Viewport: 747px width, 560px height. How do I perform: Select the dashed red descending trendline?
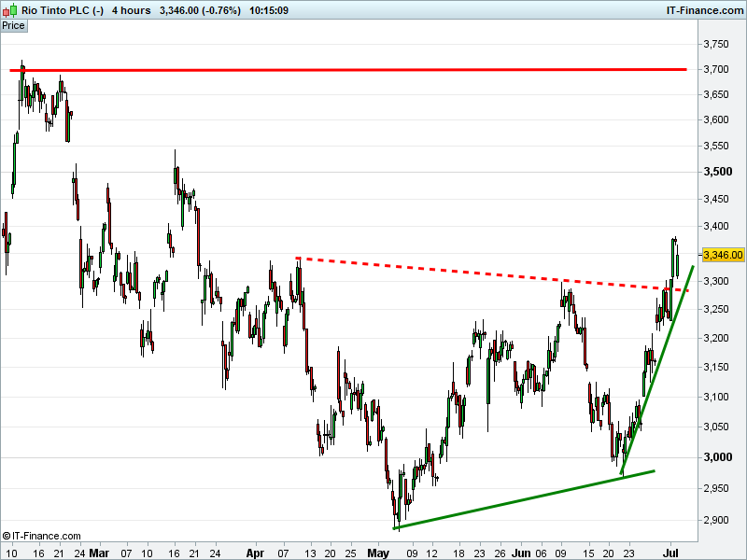tap(491, 274)
